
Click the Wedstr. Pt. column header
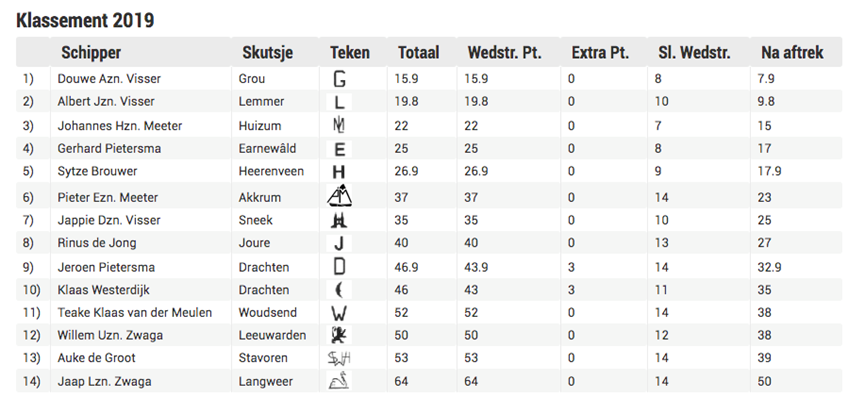(x=505, y=52)
